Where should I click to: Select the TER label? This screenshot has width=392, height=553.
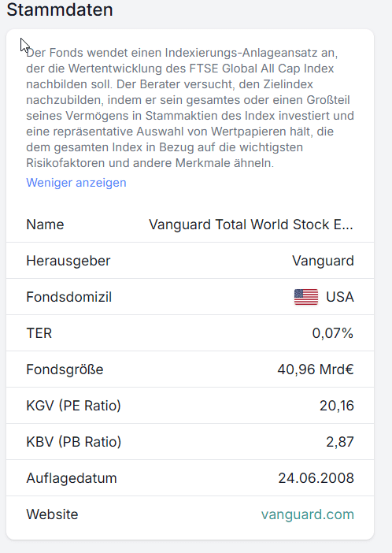39,333
